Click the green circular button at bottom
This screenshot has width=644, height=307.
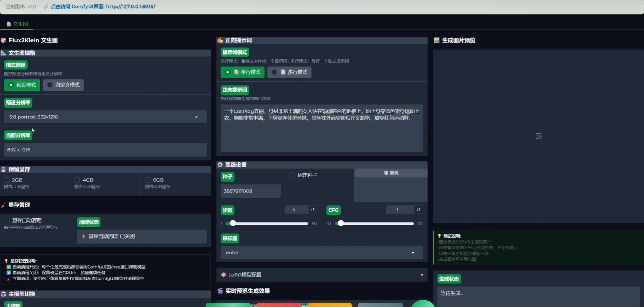[423, 304]
